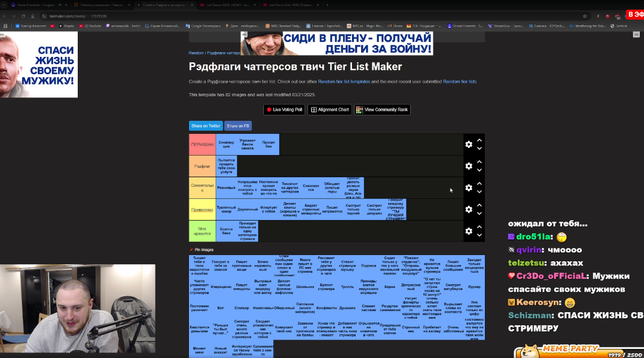Select the Новый аккаунт tile
The width and height of the screenshot is (644, 358).
(x=220, y=349)
